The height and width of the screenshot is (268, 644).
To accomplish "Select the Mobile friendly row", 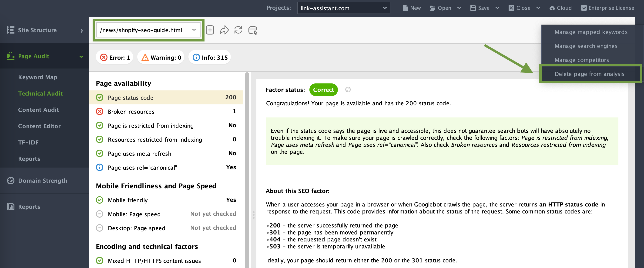I will point(166,200).
